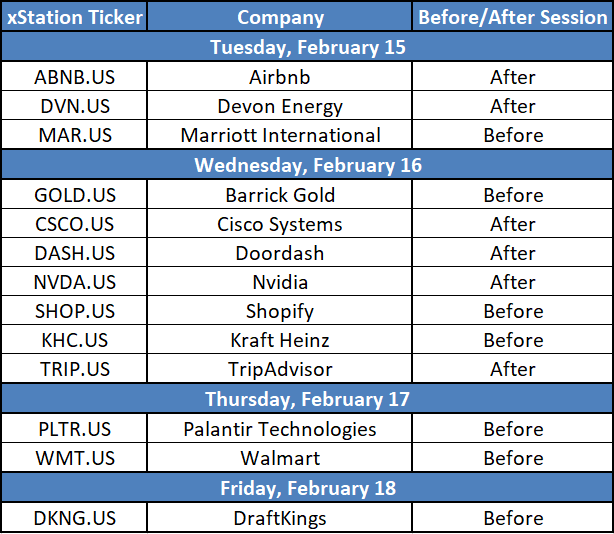Click the ABNB.US ticker cell
614x534 pixels.
(x=74, y=76)
